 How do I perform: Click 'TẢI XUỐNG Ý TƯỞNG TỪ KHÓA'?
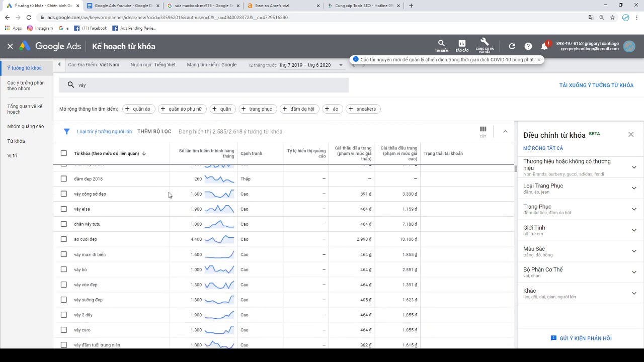coord(596,85)
